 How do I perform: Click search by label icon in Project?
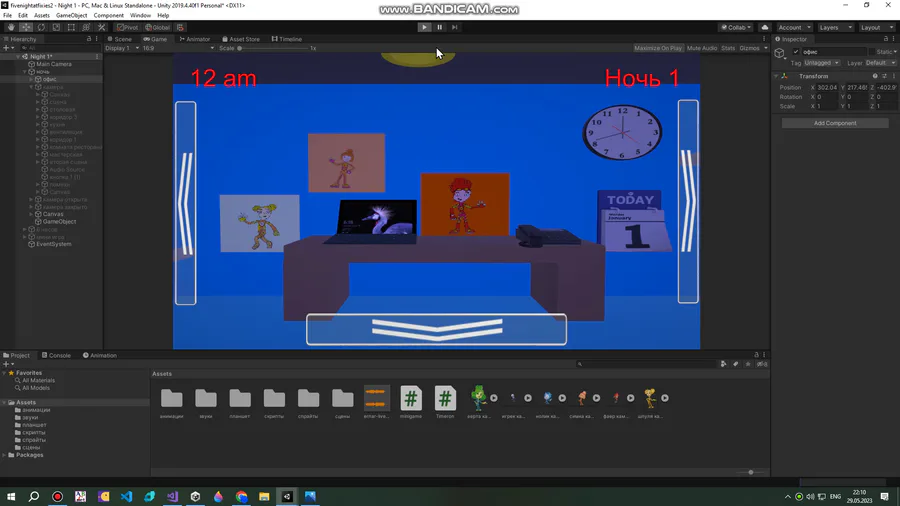735,364
